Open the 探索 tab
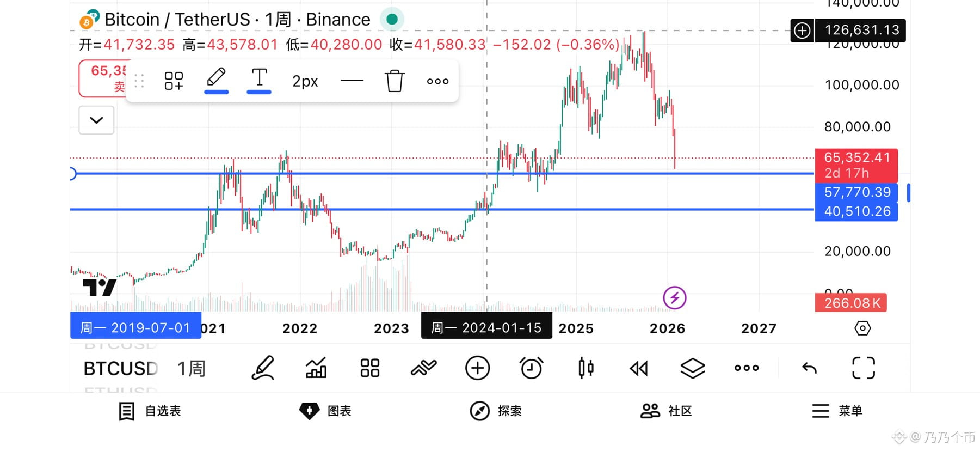 click(x=496, y=411)
